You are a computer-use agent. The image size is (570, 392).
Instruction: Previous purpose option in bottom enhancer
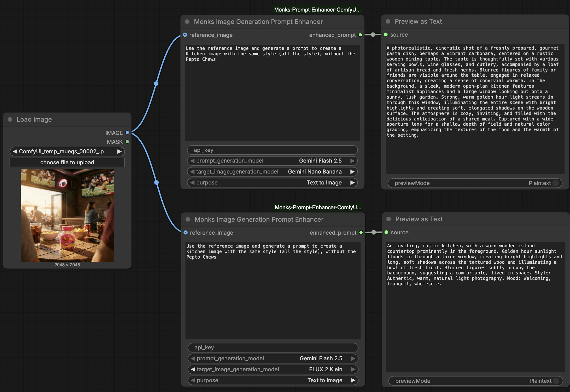[x=193, y=380]
